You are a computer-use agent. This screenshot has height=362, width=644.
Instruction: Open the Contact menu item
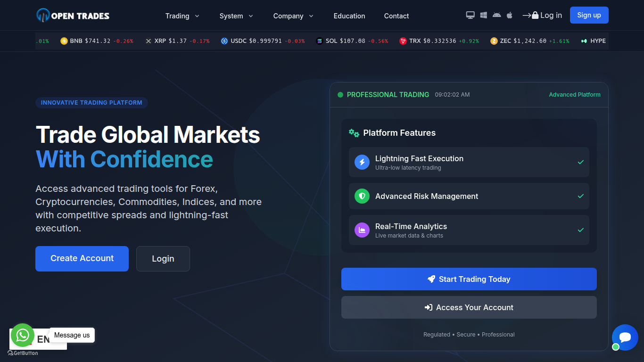click(396, 16)
